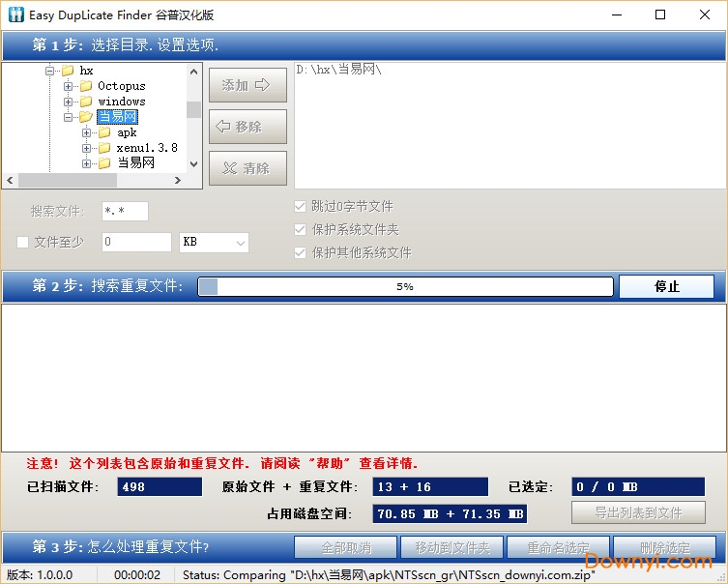Click the 70.85 MB + 71.35 MB value
The image size is (728, 584).
(x=450, y=513)
